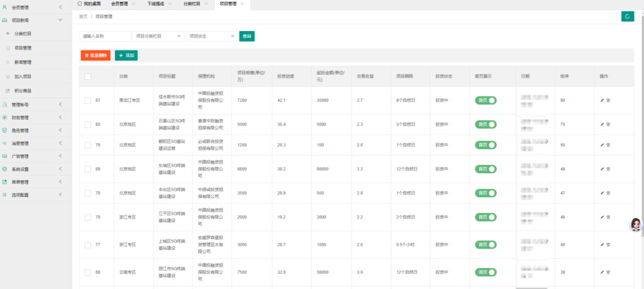644x289 pixels.
Task: Delete row 87 with the trash icon
Action: [608, 100]
